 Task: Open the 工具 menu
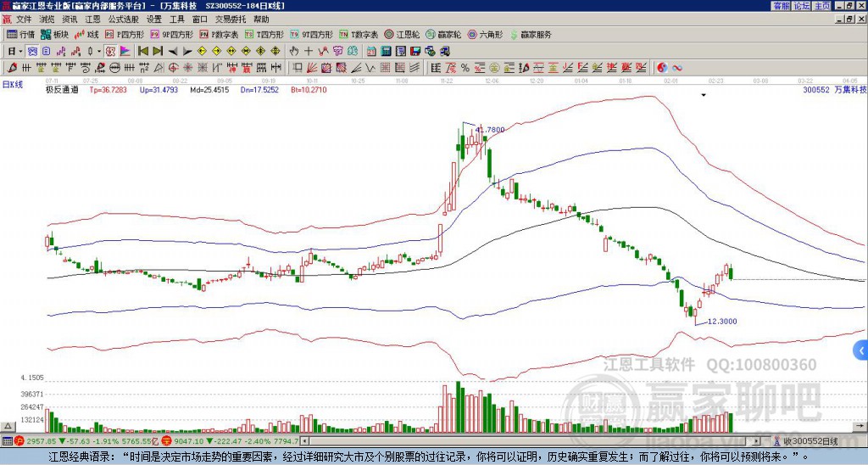tap(176, 20)
